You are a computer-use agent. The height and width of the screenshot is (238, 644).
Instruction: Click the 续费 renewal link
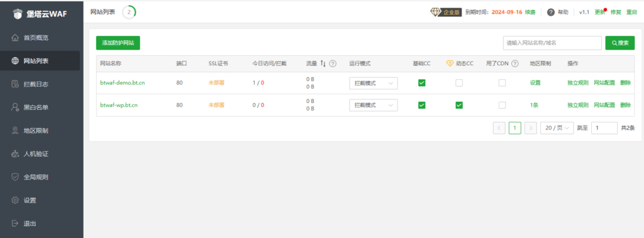pos(530,13)
